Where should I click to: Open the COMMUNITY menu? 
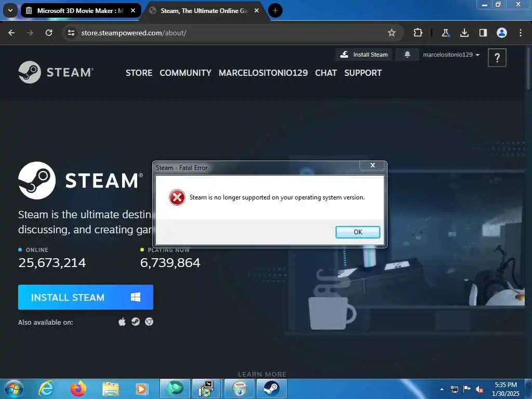point(185,73)
